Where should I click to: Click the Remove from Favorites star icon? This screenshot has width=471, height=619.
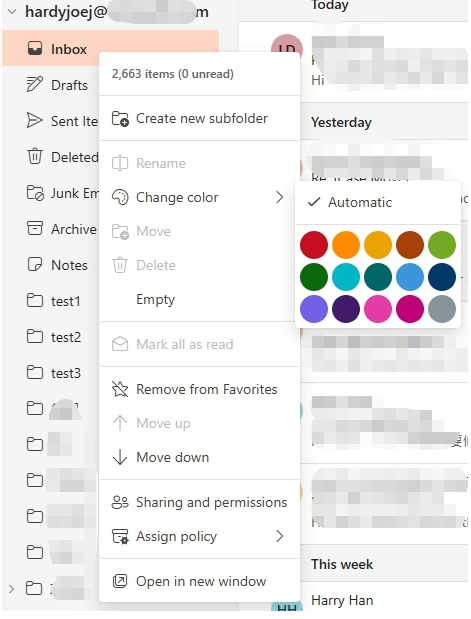[120, 389]
